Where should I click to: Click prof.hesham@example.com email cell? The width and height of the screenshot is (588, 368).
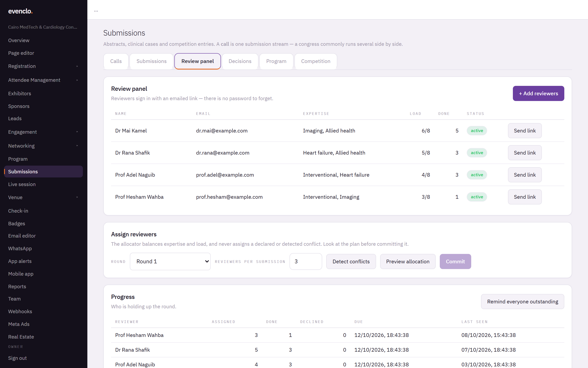229,197
